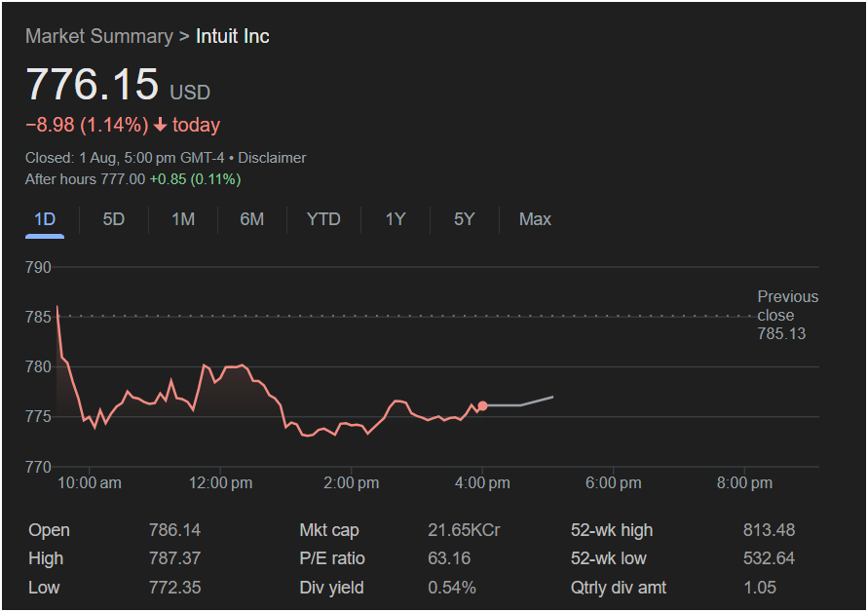Click the −8.98 (1.14%) change value
This screenshot has width=868, height=612.
tap(87, 125)
